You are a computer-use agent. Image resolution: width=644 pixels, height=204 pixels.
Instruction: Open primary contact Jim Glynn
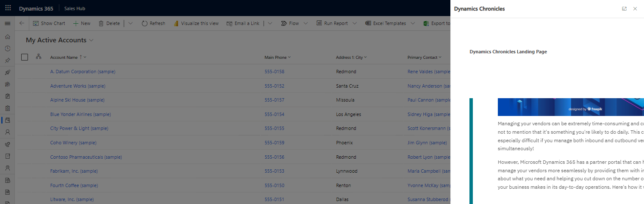[x=427, y=143]
